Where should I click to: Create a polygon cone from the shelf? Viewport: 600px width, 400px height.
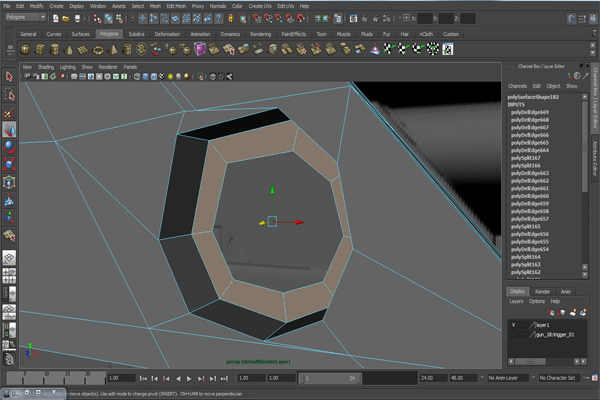pos(69,49)
